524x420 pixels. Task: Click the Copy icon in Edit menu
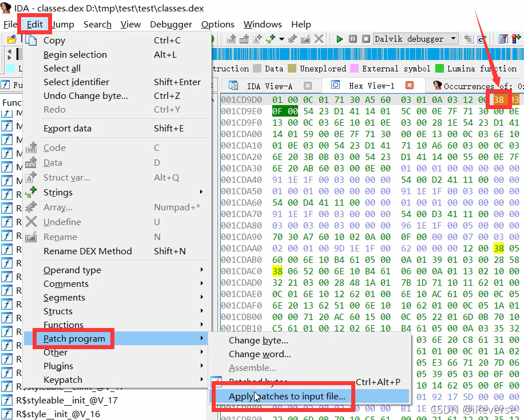(31, 40)
